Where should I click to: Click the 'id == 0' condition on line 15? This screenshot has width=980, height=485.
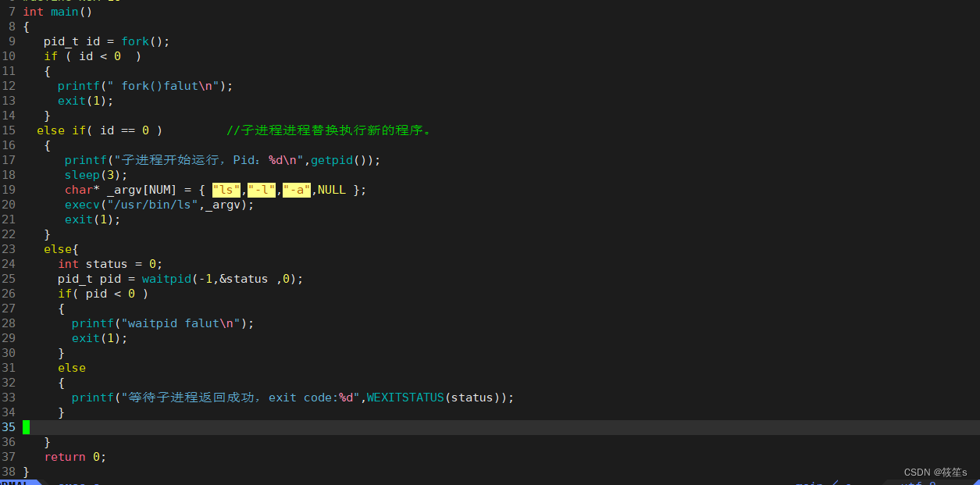pyautogui.click(x=124, y=130)
